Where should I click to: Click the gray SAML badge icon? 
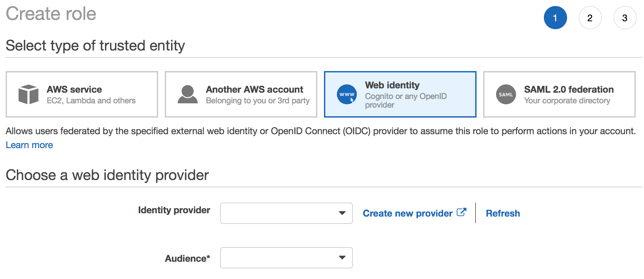[x=506, y=94]
